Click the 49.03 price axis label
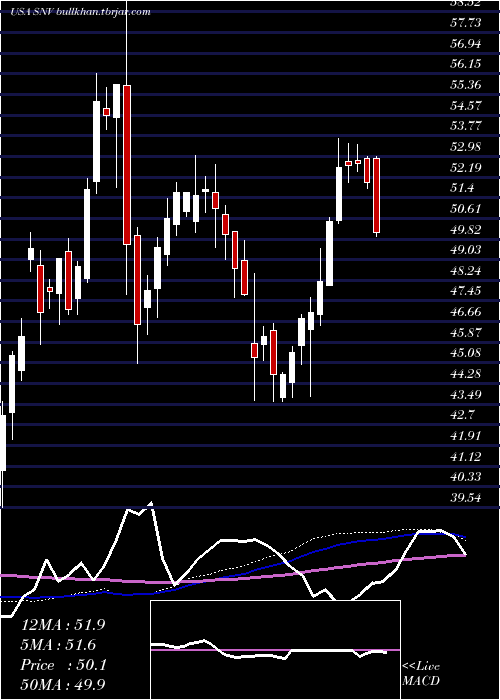The width and height of the screenshot is (500, 700). pyautogui.click(x=465, y=250)
